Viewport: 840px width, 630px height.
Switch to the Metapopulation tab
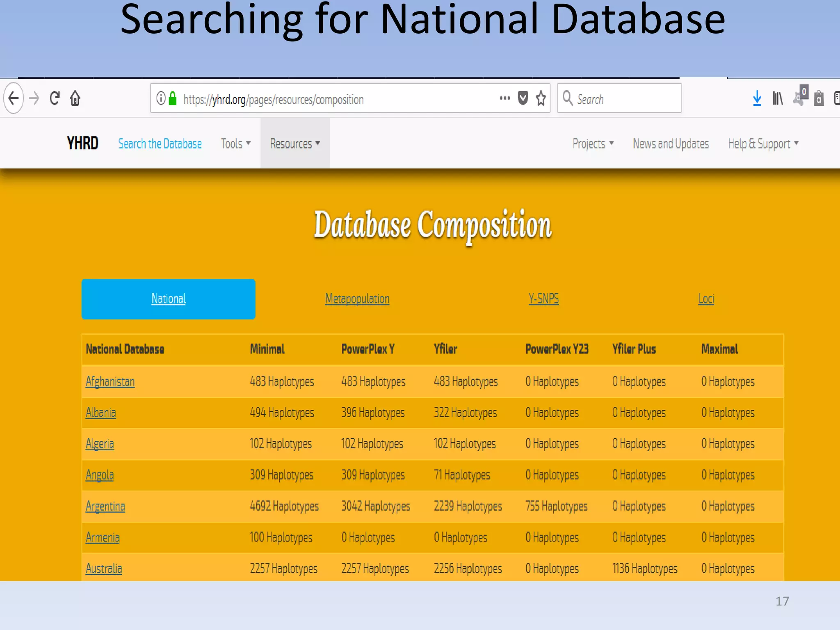pyautogui.click(x=357, y=299)
